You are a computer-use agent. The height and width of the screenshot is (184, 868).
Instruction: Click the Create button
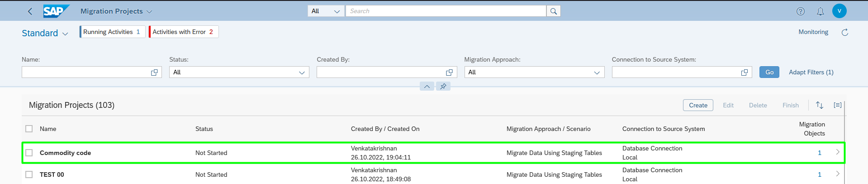point(698,105)
